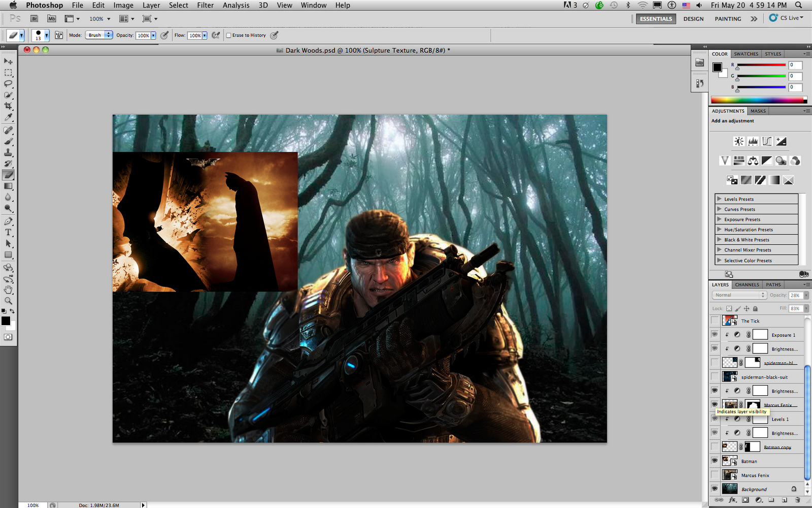Open Spotlight search in menu bar

pyautogui.click(x=798, y=5)
